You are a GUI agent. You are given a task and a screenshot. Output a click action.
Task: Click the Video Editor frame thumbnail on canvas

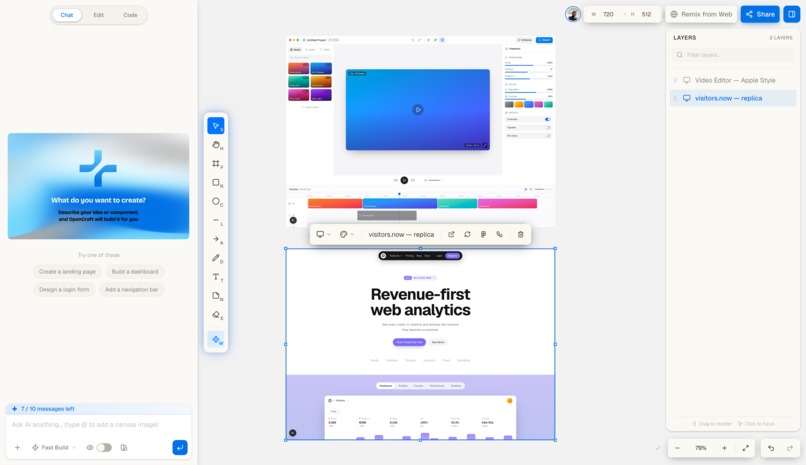(x=420, y=131)
